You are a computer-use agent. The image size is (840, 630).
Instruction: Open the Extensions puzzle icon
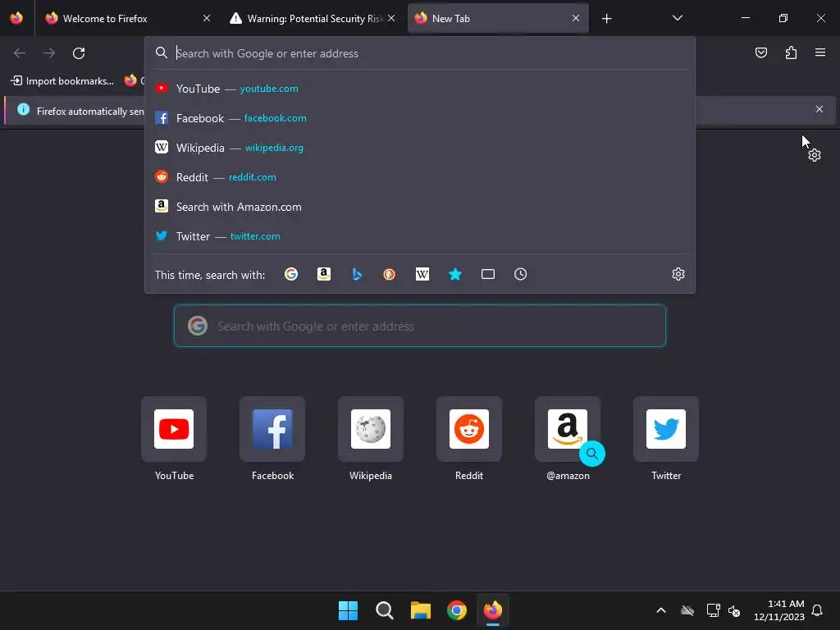[x=791, y=52]
